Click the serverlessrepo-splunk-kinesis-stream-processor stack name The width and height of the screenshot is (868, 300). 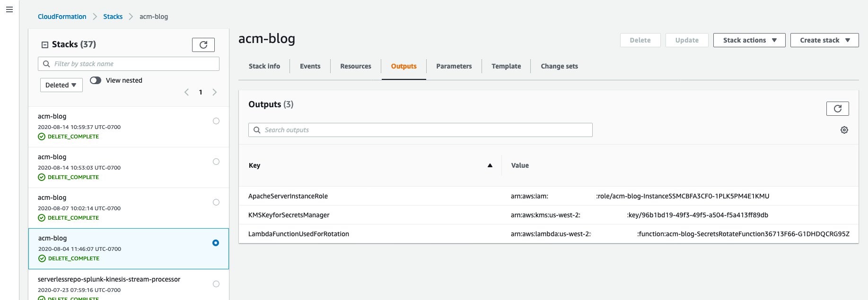pos(109,279)
